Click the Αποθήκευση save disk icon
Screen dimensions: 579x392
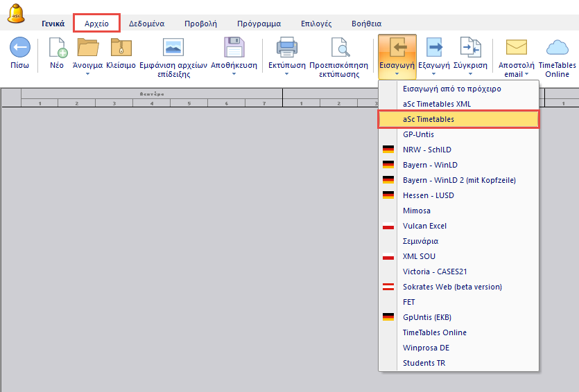point(234,48)
